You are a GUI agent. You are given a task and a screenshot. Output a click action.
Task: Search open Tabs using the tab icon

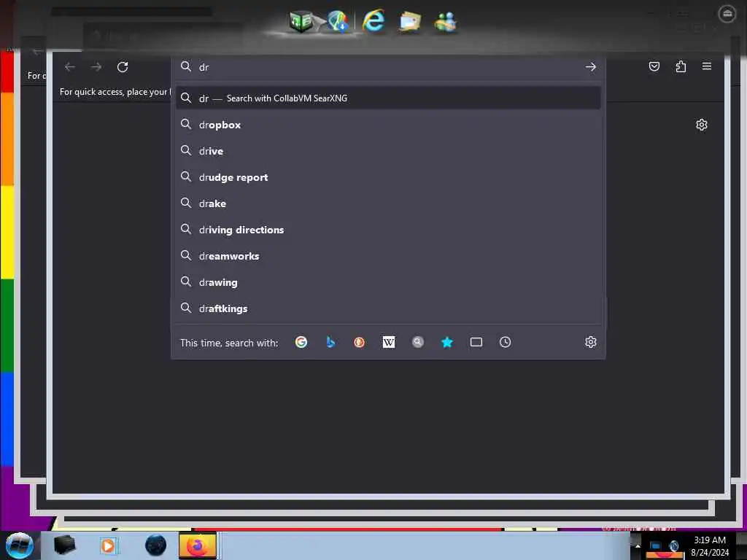tap(476, 342)
